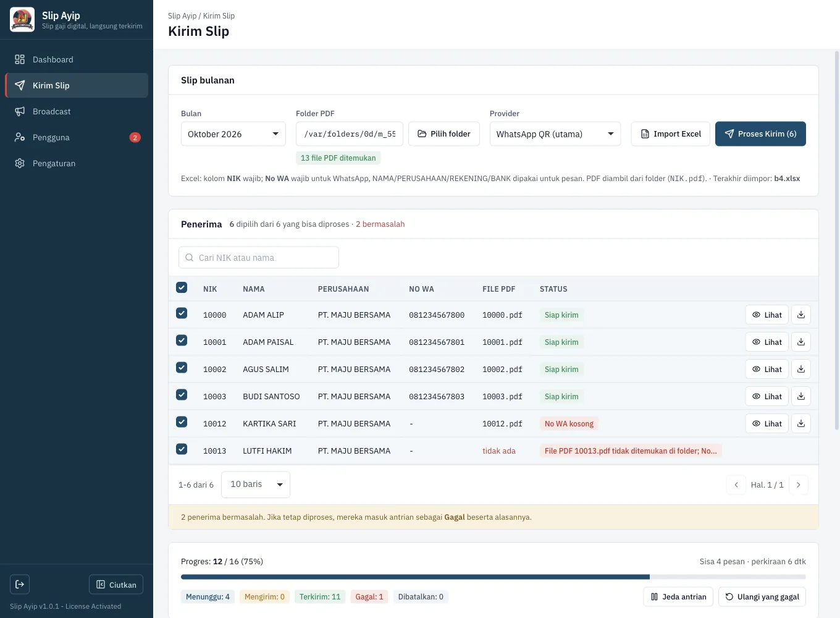Click the Slip Ayip app logo
Screen dimensions: 840x618
(22, 20)
